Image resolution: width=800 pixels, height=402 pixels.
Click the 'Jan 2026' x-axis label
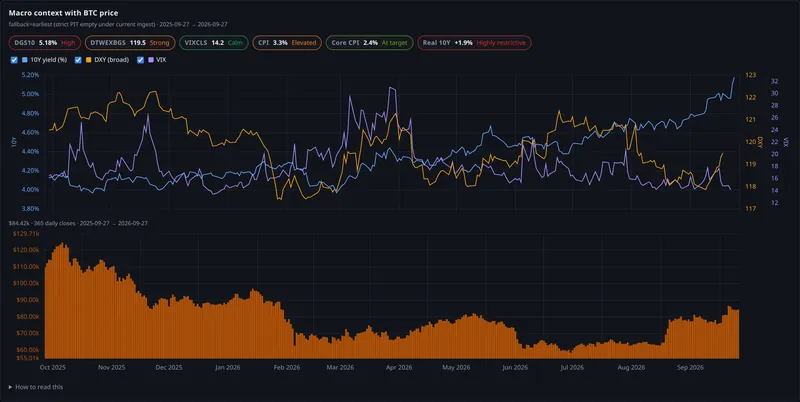tap(228, 367)
